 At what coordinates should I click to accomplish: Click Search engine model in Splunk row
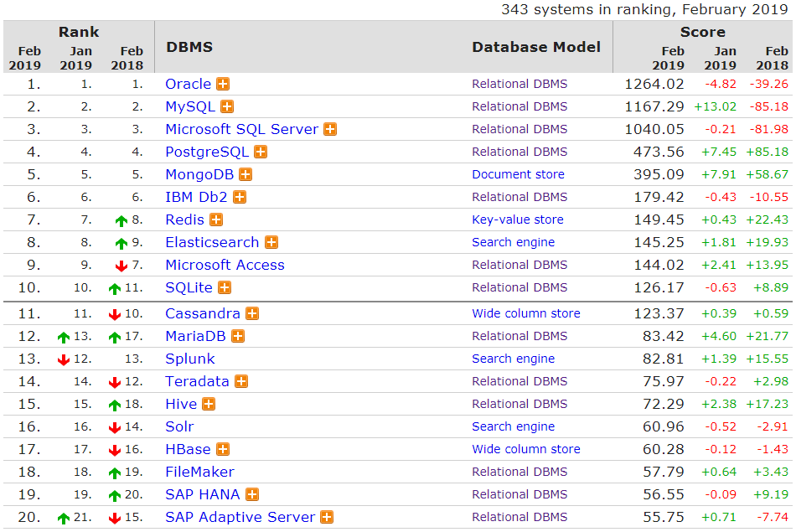[x=514, y=359]
